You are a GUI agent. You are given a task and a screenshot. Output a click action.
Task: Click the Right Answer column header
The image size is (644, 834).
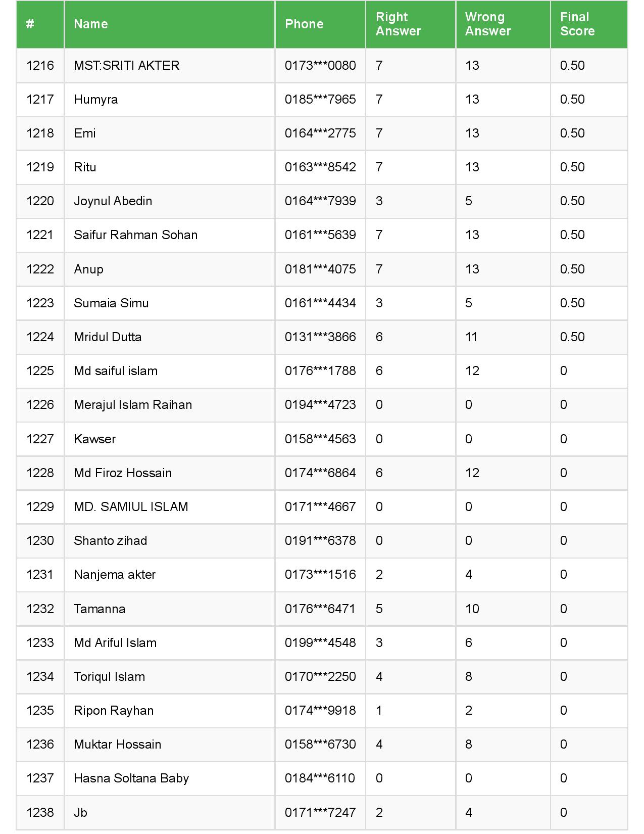click(399, 24)
